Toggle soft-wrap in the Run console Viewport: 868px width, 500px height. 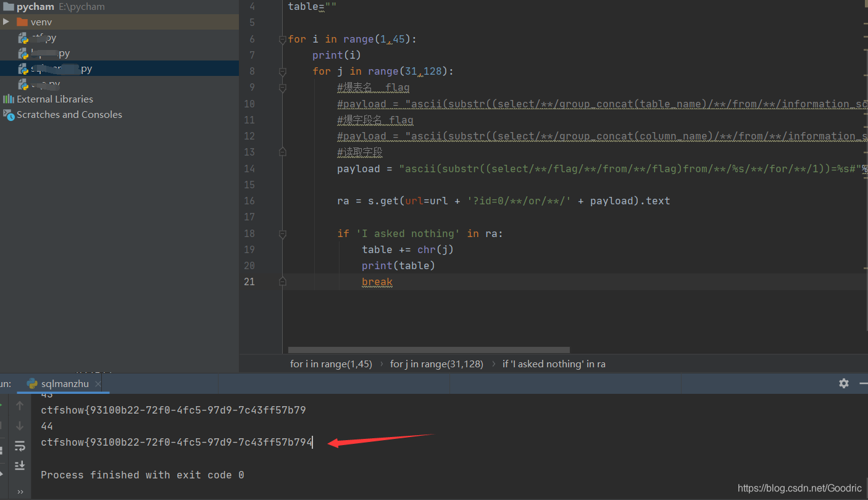pyautogui.click(x=20, y=446)
